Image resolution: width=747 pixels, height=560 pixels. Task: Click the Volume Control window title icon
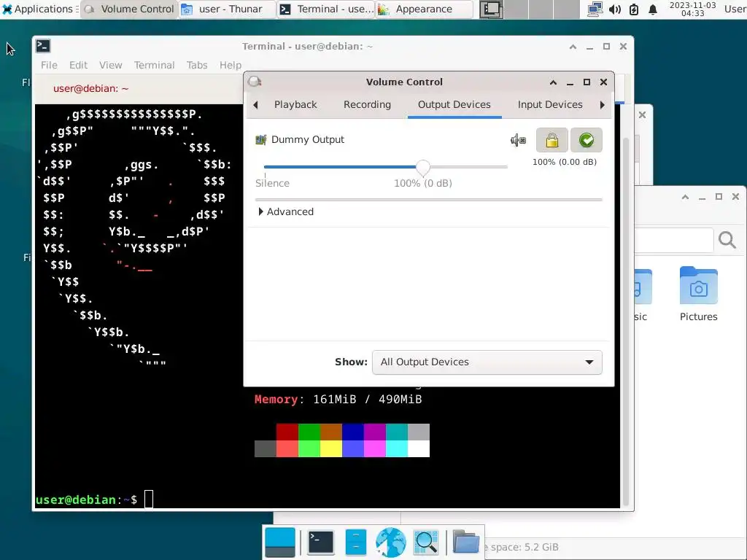[255, 82]
